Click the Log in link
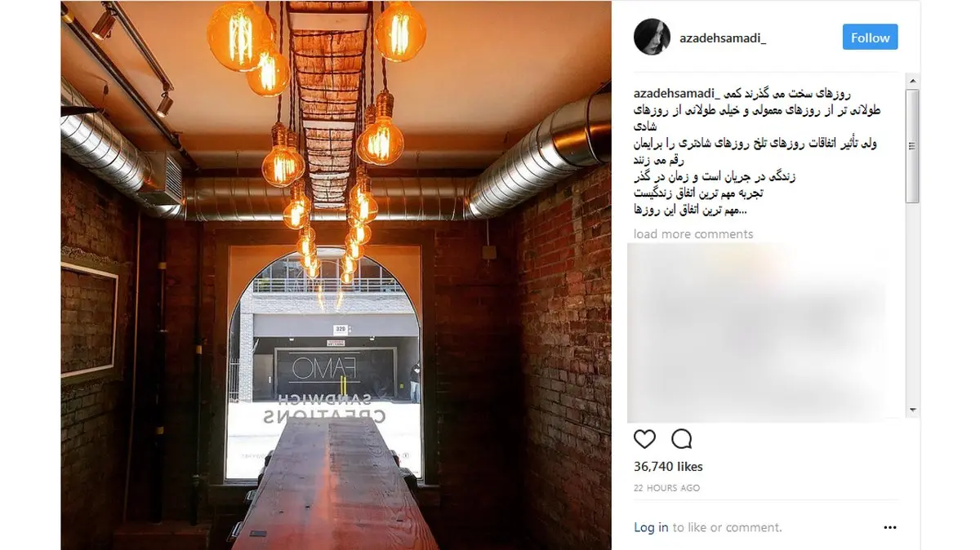 651,528
